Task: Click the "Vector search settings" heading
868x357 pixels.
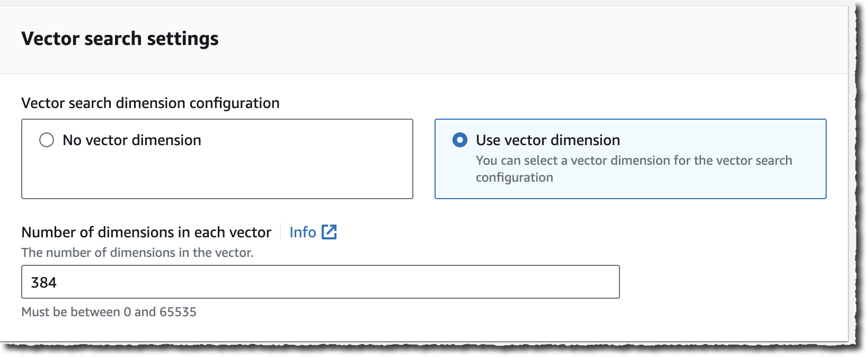Action: click(120, 39)
